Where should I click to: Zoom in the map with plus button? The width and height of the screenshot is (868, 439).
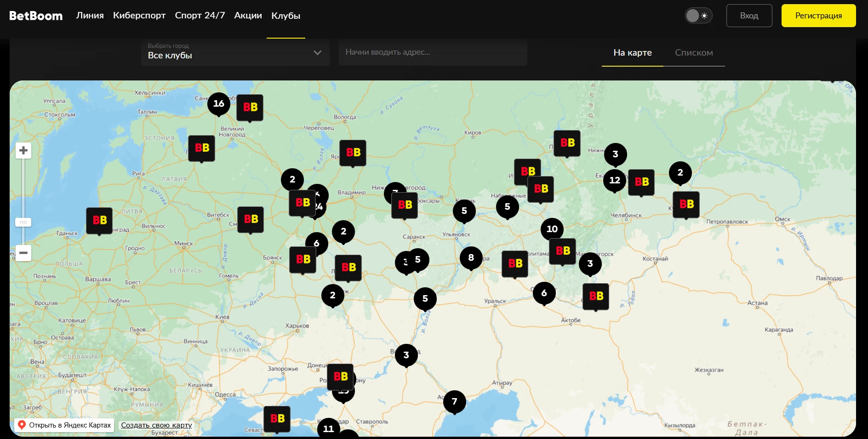pos(23,151)
